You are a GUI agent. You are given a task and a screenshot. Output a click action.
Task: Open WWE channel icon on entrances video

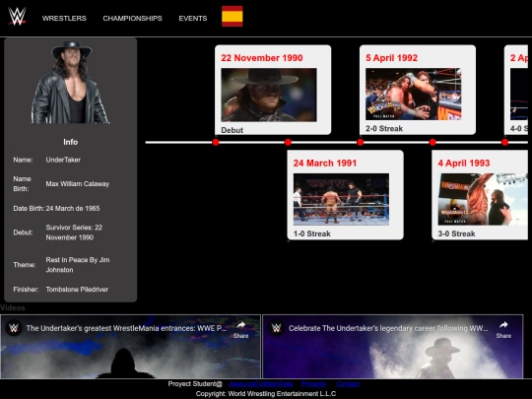[14, 328]
